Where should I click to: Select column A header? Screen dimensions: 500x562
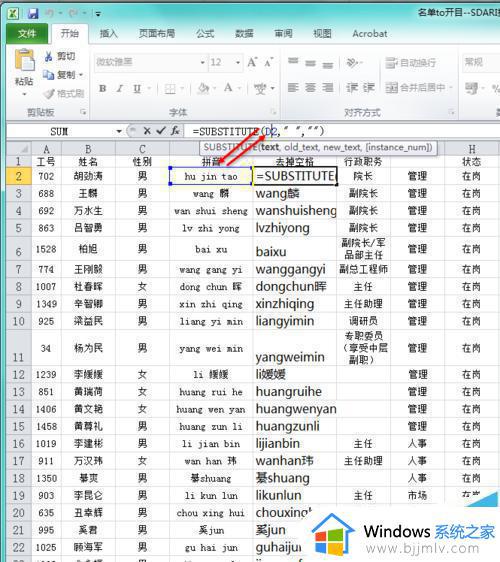46,148
